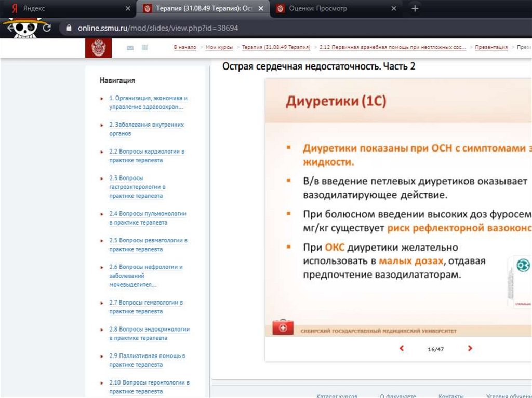Reload the current page
The height and width of the screenshot is (398, 532).
(x=47, y=28)
